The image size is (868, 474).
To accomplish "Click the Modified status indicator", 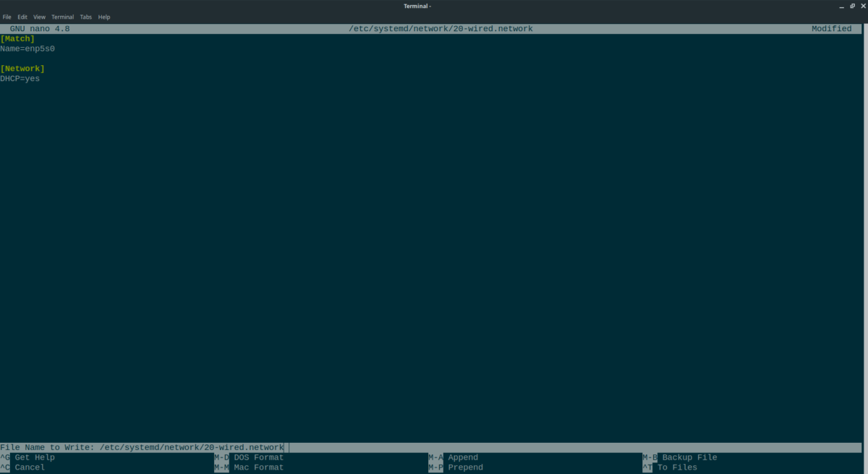I will point(831,29).
